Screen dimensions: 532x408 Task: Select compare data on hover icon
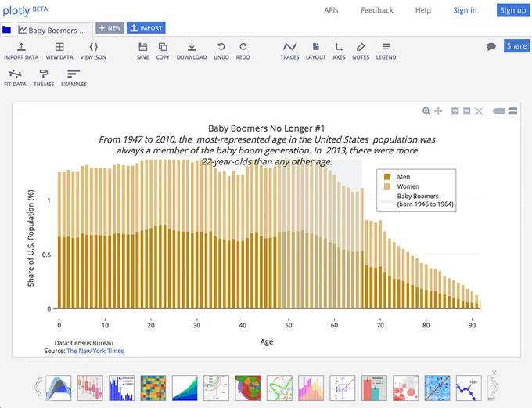[x=513, y=110]
